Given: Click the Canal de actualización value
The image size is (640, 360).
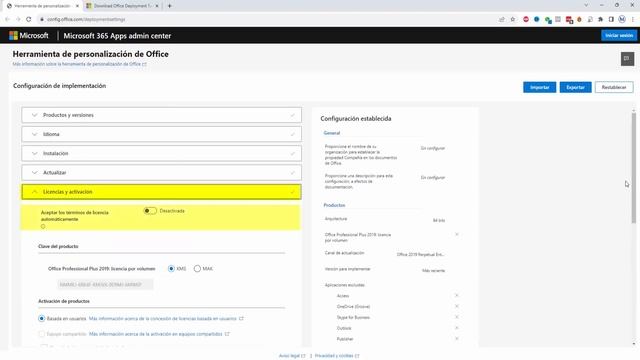Looking at the screenshot, I should (x=420, y=254).
